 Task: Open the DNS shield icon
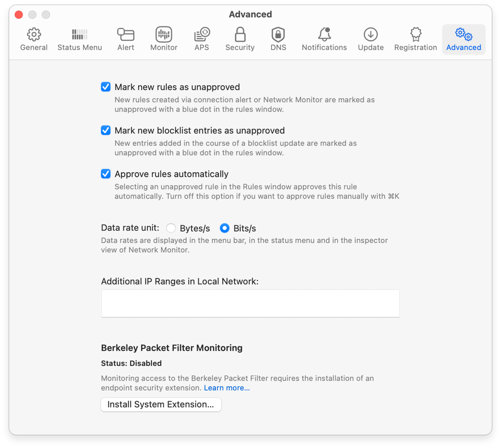coord(278,34)
